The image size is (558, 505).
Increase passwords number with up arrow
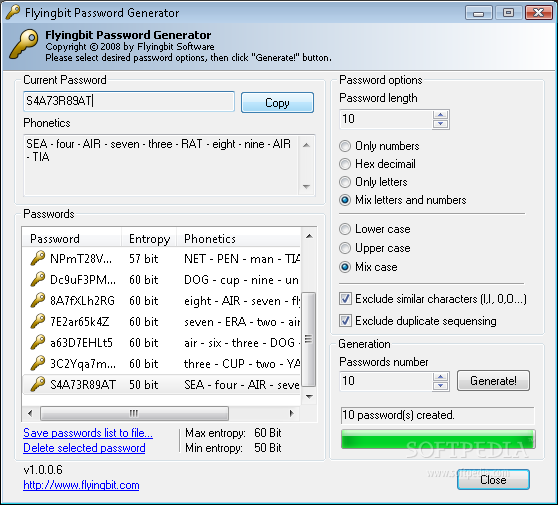click(x=441, y=377)
